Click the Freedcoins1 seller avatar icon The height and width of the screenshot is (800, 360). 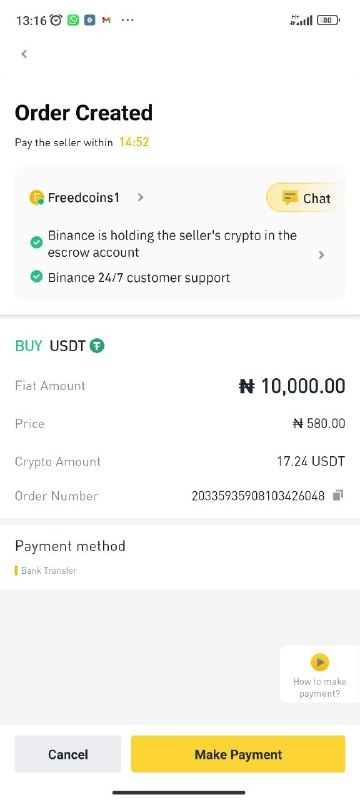click(36, 197)
